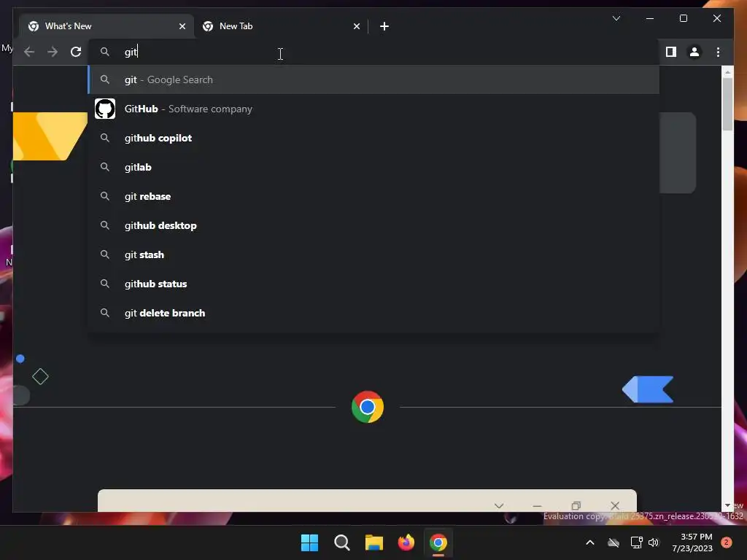Open the Windows Start menu
The image size is (747, 560).
click(309, 542)
